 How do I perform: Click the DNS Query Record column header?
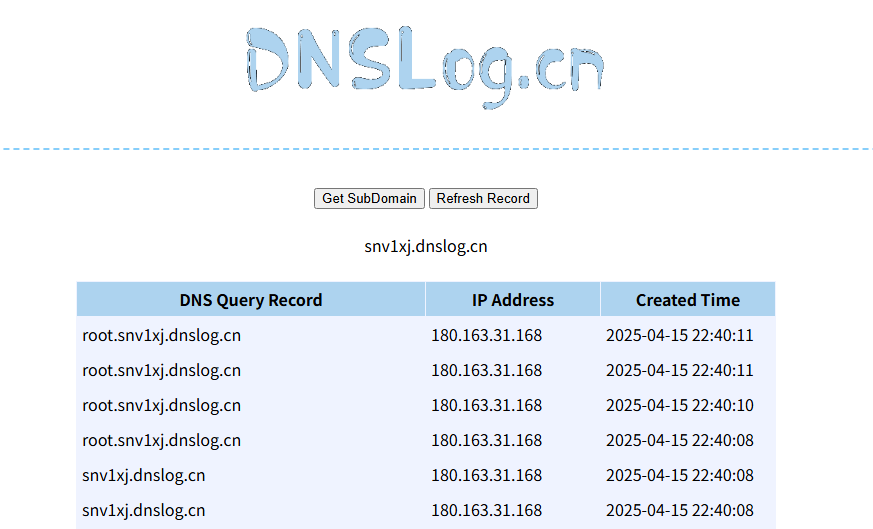(x=251, y=300)
